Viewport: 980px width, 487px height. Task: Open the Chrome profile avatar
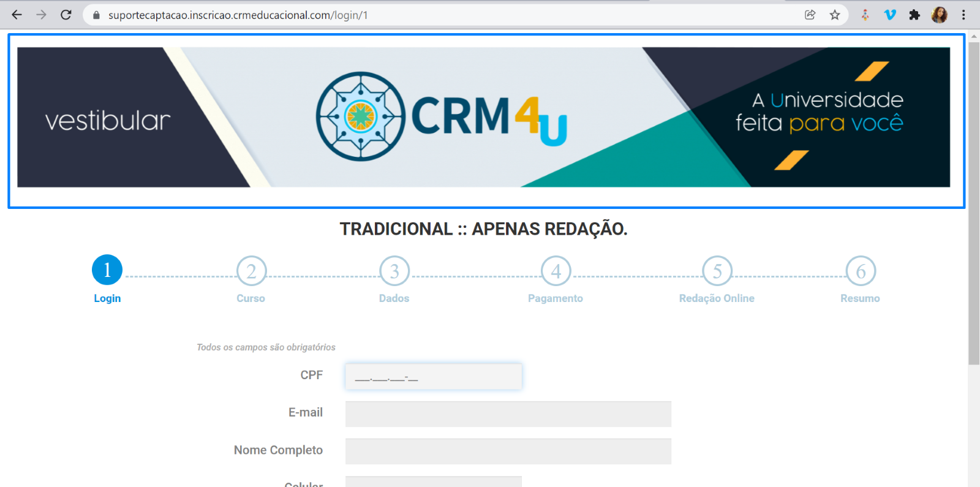tap(939, 15)
